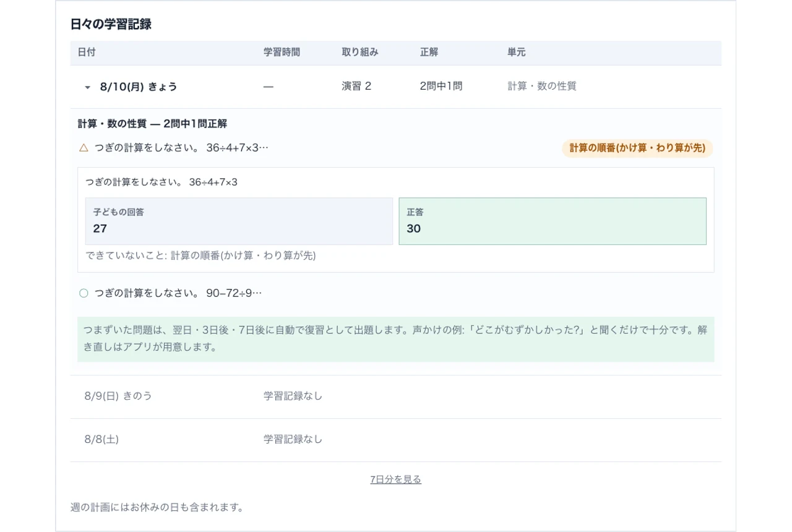This screenshot has height=532, width=792.
Task: Click 学習記録なし in the 8/8 row
Action: [x=293, y=439]
